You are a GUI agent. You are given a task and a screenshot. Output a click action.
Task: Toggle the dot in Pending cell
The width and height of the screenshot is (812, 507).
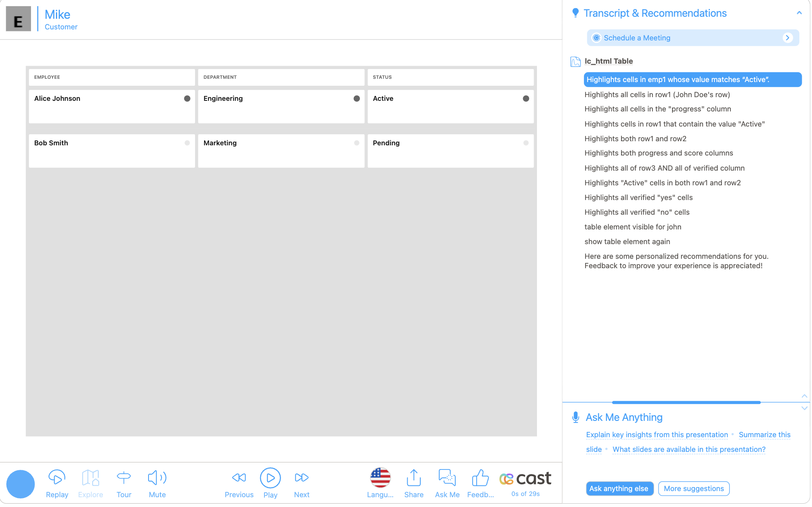(x=526, y=143)
